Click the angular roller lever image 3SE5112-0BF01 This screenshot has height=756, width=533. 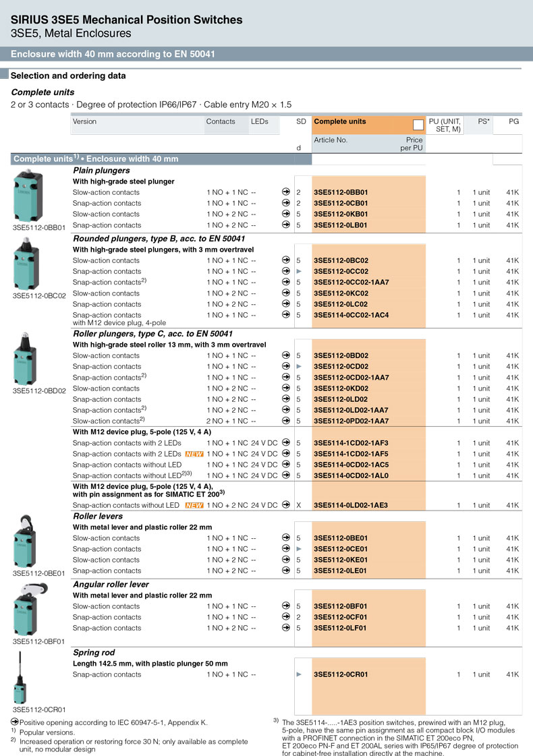point(28,607)
